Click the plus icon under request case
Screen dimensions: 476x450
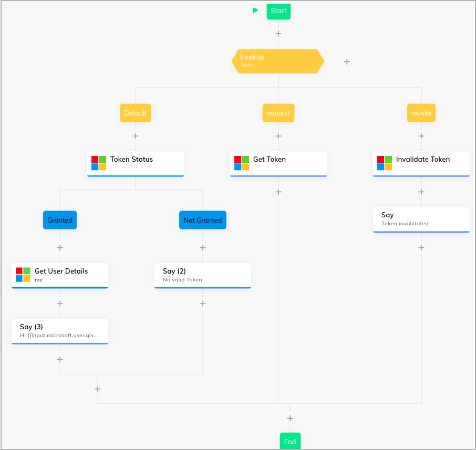[278, 136]
